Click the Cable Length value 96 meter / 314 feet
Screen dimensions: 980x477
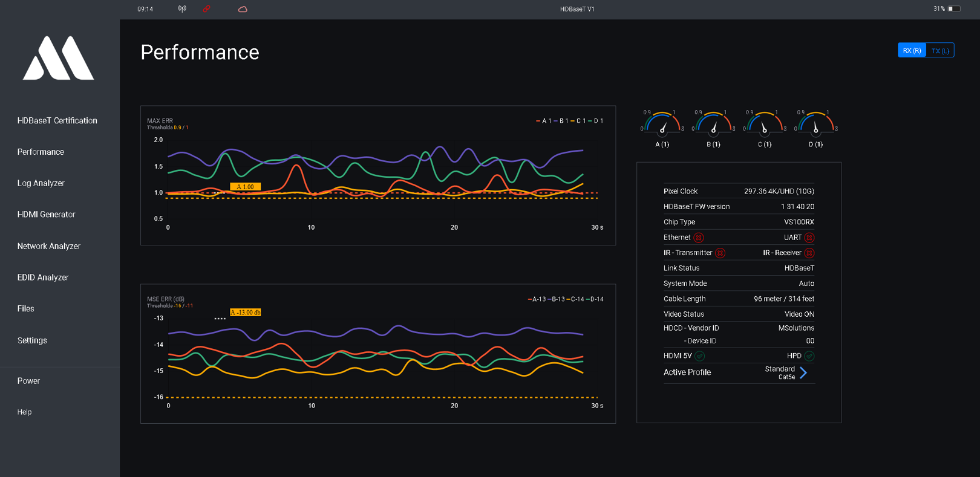coord(784,299)
